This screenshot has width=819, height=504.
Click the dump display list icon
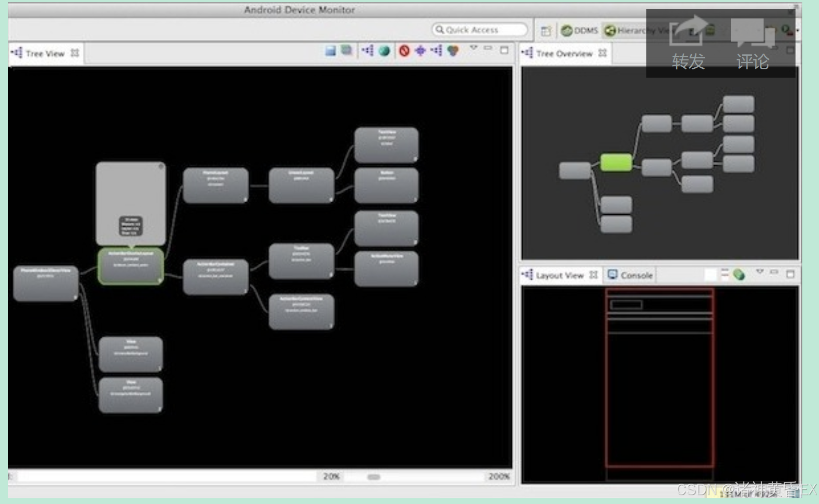pyautogui.click(x=437, y=51)
